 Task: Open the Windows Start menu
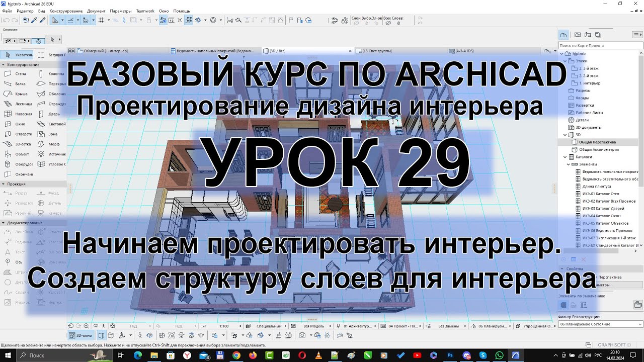[x=8, y=355]
